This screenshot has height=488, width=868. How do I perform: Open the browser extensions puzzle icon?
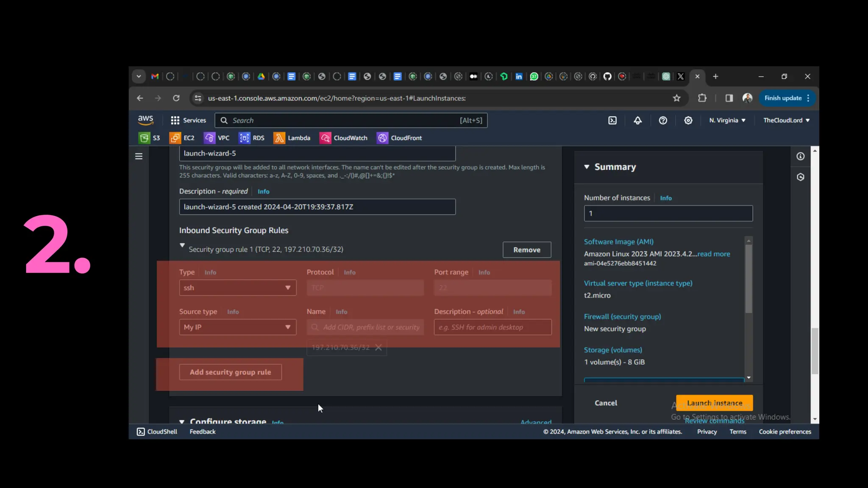pos(702,98)
